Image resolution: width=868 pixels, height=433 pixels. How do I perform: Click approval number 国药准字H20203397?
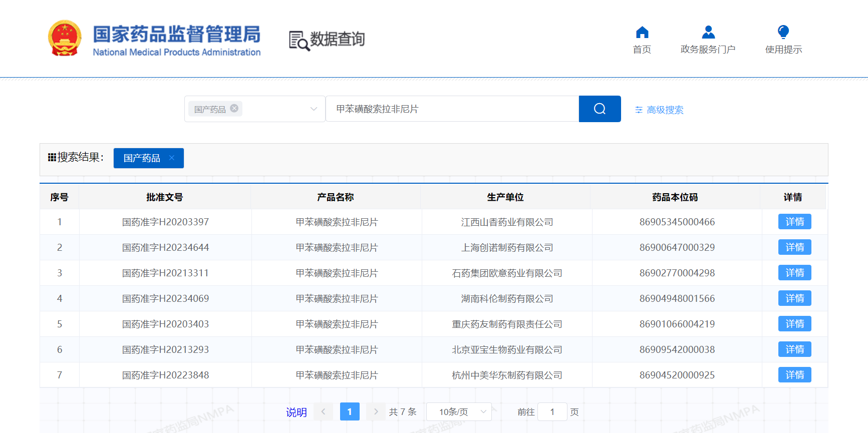(165, 222)
